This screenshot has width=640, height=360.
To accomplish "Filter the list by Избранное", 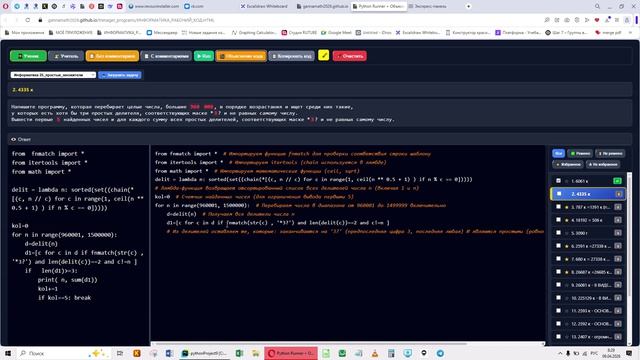I will click(x=568, y=164).
